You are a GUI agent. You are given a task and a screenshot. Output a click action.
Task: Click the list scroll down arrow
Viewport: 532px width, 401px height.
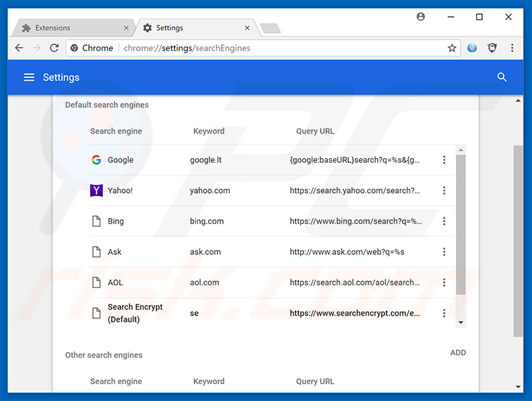(x=461, y=322)
